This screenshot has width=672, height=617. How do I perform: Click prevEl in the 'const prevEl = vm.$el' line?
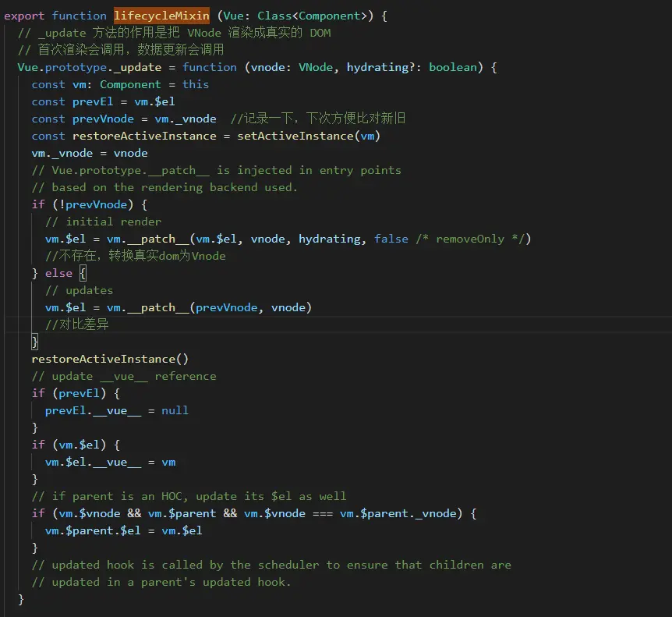click(93, 101)
